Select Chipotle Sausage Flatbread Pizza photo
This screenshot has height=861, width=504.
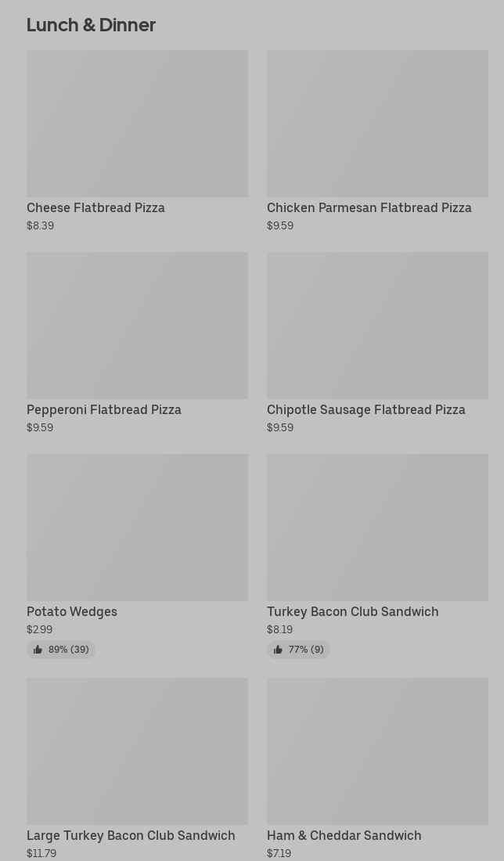pos(377,326)
